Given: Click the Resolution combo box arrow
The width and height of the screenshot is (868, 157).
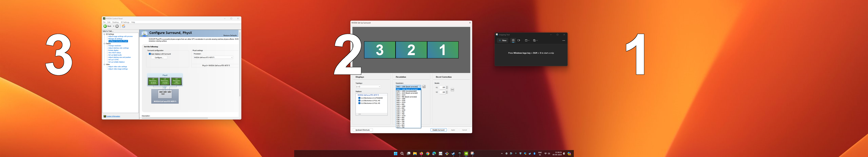Looking at the screenshot, I should coord(420,87).
